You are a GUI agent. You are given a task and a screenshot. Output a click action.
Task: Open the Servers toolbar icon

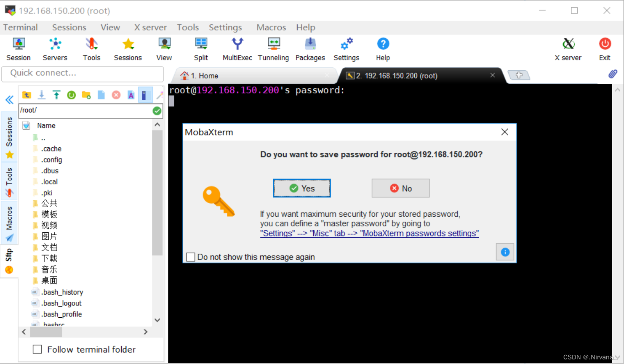click(x=55, y=49)
